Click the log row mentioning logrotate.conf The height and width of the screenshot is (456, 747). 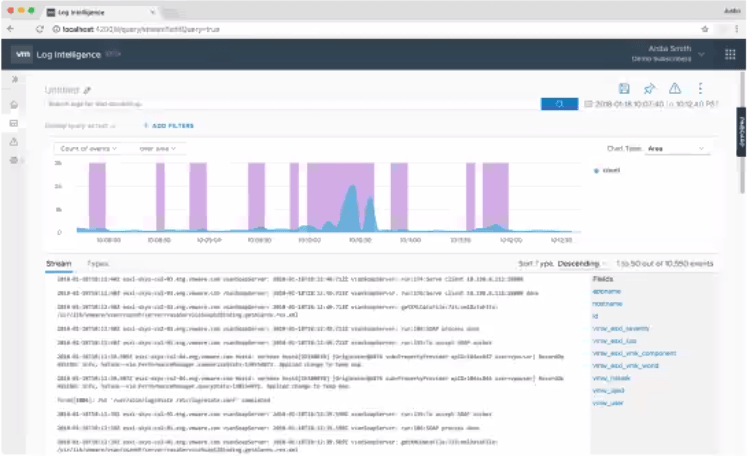tap(163, 400)
